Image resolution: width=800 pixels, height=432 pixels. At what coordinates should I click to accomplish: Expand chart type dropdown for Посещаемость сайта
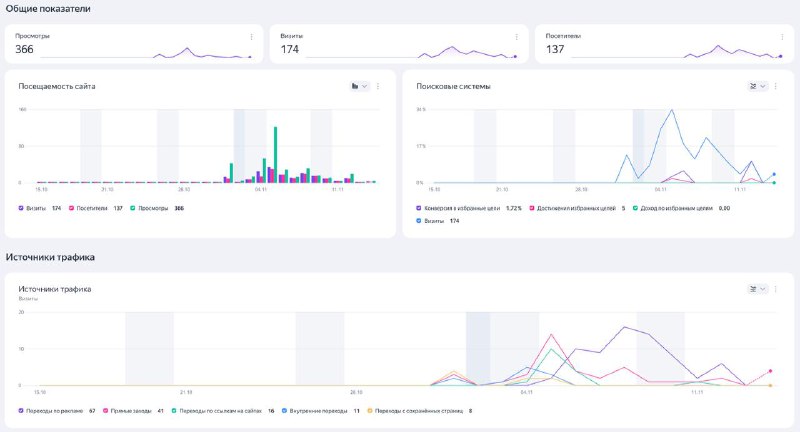[359, 86]
